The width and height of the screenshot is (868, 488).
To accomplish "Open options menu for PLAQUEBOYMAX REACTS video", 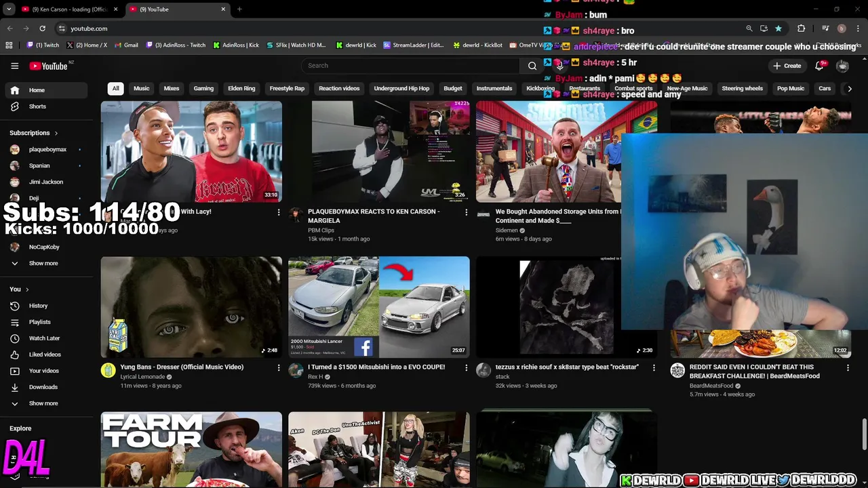I will [466, 212].
